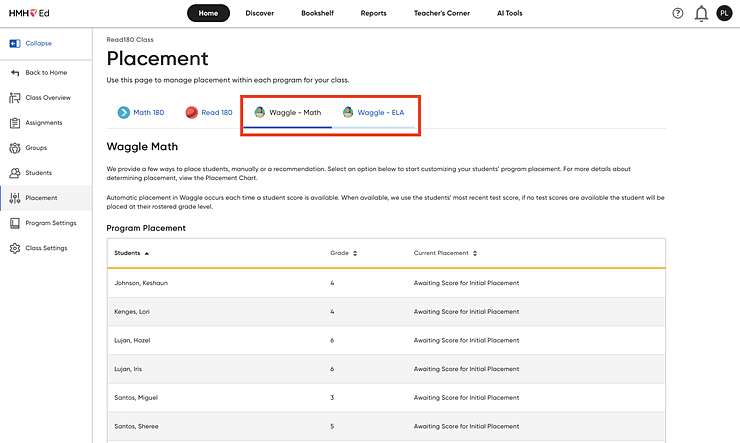Go to Students page
Viewport: 740px width, 443px height.
point(39,173)
